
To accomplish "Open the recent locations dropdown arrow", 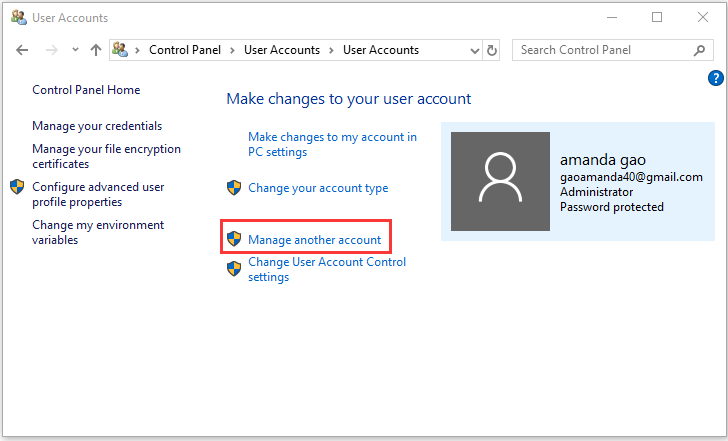I will pyautogui.click(x=75, y=50).
